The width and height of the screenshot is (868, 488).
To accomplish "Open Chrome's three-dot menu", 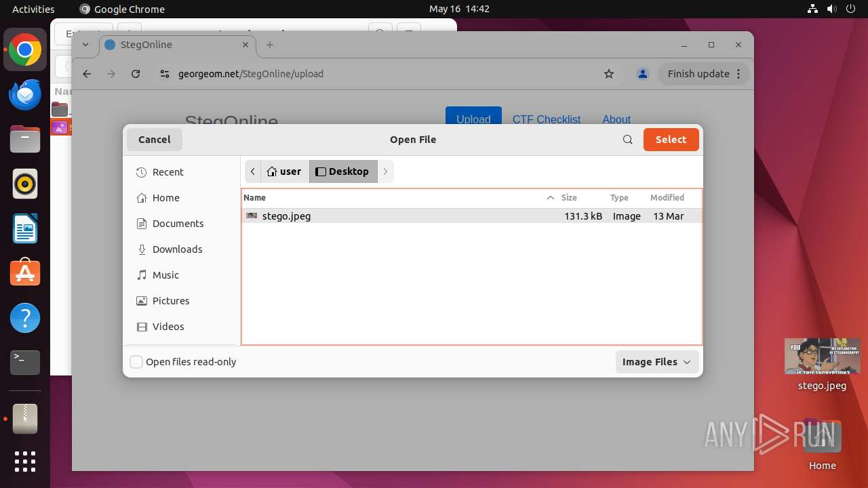I will (x=739, y=74).
